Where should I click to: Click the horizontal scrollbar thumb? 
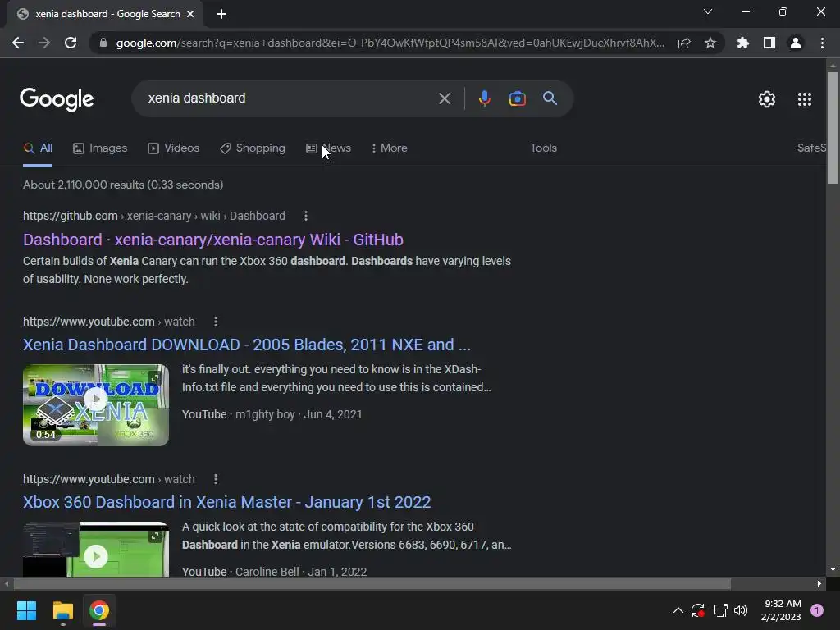click(372, 583)
